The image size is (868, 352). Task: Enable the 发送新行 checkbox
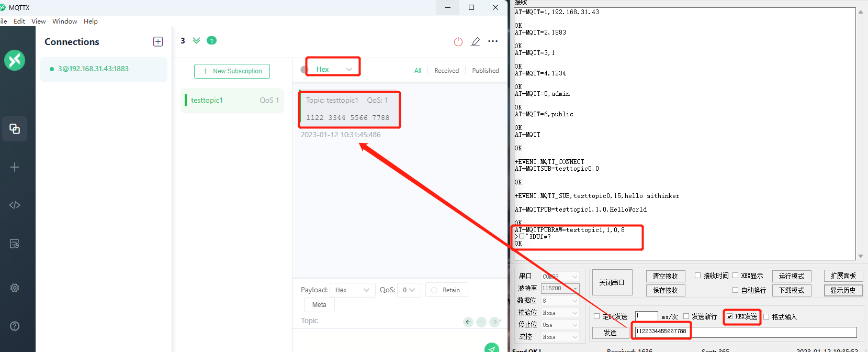click(x=686, y=316)
